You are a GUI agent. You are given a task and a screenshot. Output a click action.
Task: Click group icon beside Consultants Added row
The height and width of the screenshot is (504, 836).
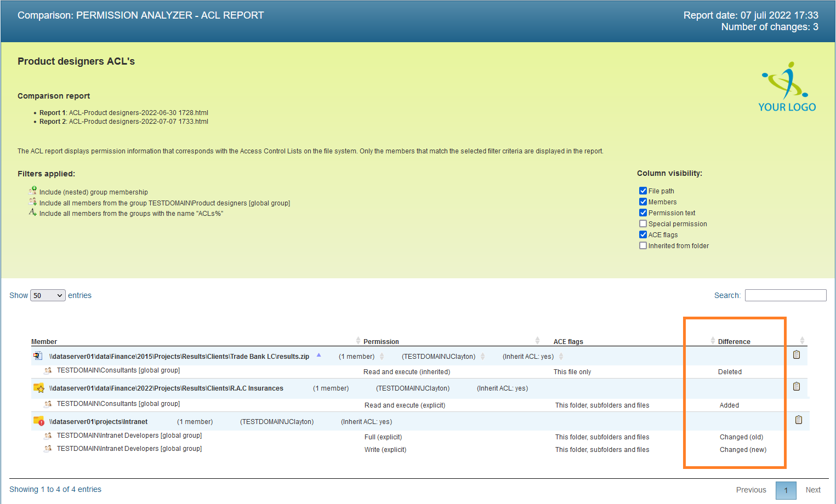(x=48, y=404)
